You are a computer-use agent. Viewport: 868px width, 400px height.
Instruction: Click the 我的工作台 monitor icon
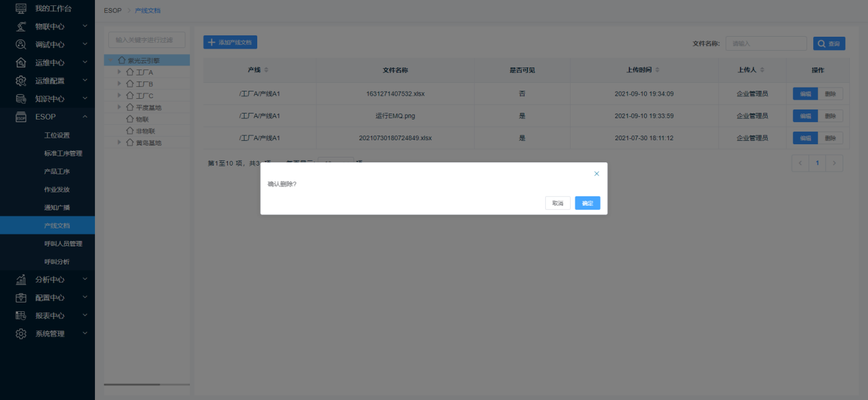click(x=21, y=9)
